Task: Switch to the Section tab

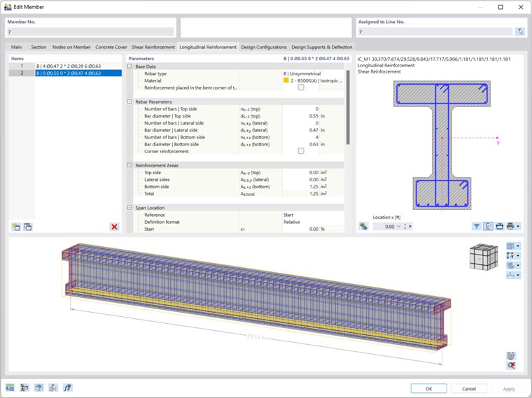Action: (38, 47)
